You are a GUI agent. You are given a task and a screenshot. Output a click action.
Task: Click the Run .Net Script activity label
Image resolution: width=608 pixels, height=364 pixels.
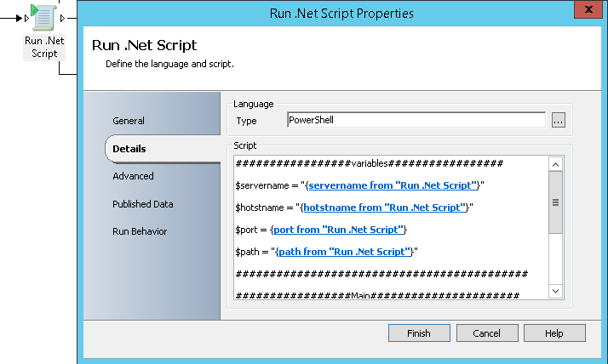tap(44, 47)
